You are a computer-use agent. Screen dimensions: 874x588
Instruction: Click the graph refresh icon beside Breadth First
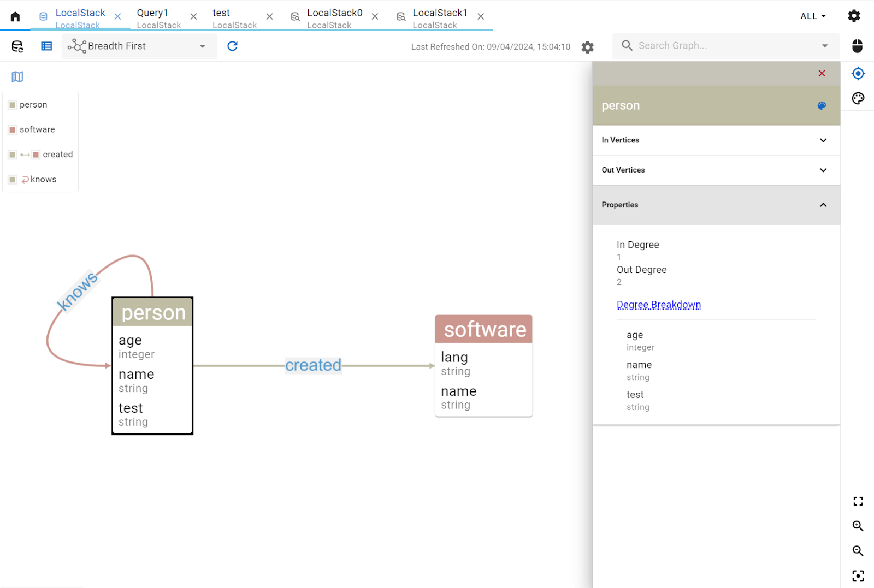coord(232,46)
